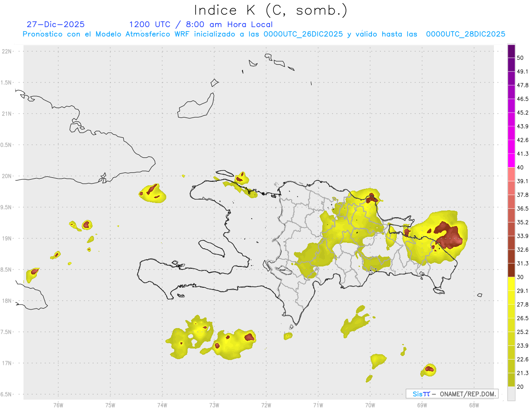Click the "49.1" color bar value

tap(523, 71)
